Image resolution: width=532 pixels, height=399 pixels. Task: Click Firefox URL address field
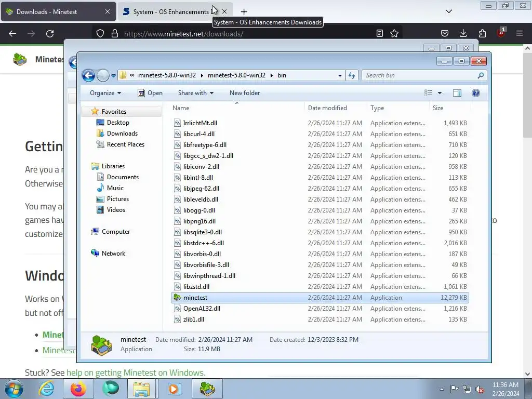click(x=248, y=34)
